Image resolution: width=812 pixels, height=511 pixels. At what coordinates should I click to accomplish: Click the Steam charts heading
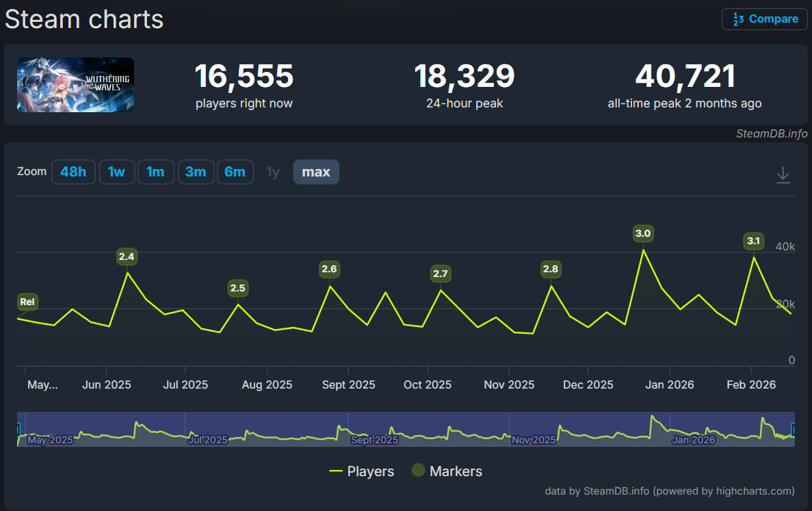pos(84,20)
